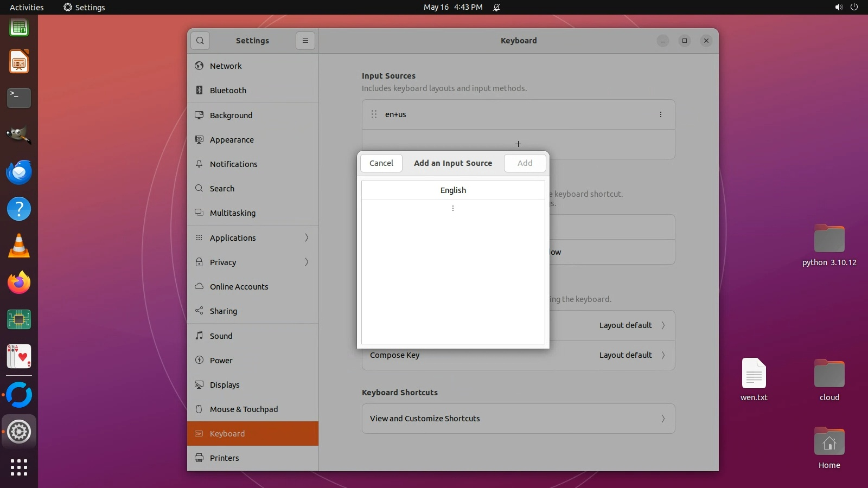Click the search icon in Settings header
This screenshot has width=868, height=488.
pyautogui.click(x=200, y=41)
